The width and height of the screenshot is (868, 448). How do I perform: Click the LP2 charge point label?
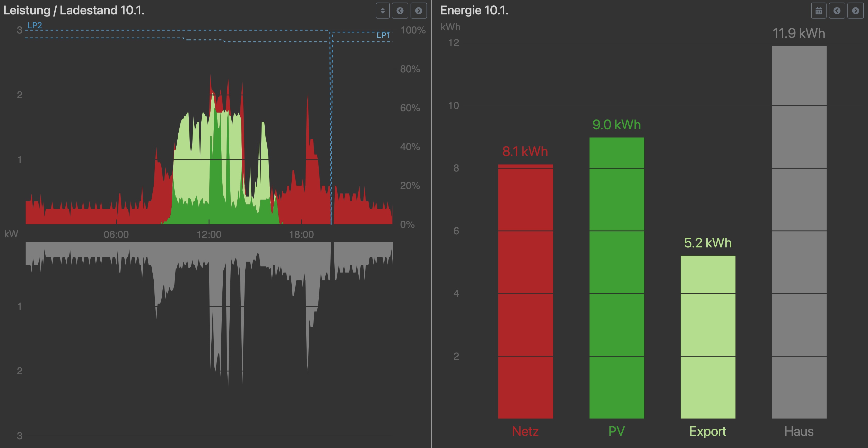click(x=35, y=25)
